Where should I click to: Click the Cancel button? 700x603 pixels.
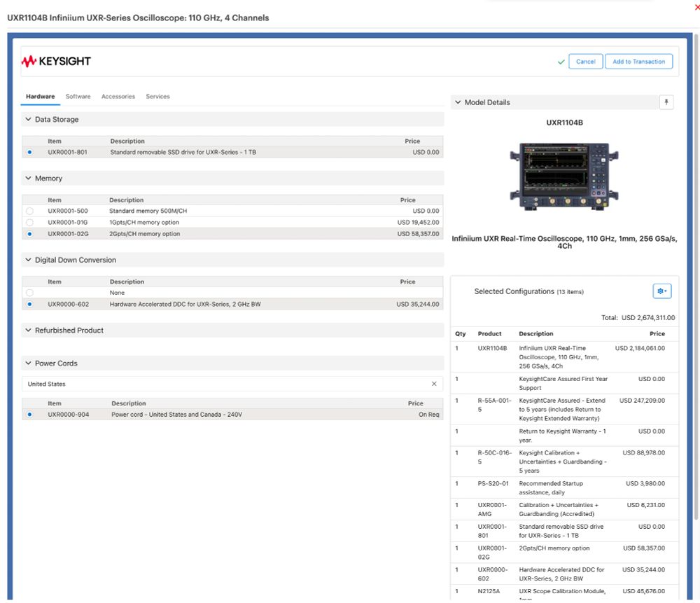point(586,62)
